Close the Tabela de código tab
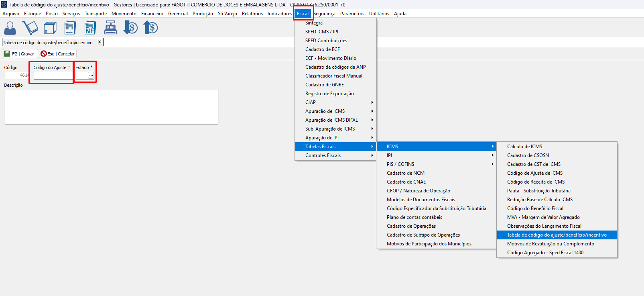644x296 pixels. 100,42
